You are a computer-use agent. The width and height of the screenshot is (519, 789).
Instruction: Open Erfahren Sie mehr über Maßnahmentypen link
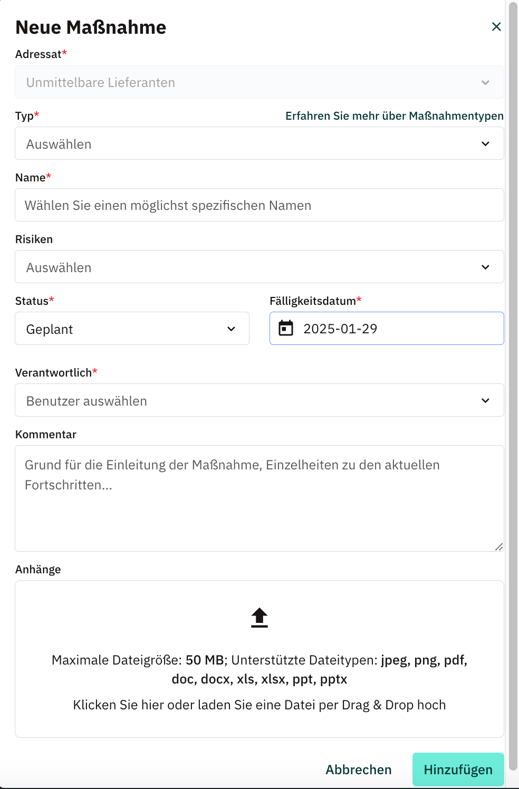(394, 116)
